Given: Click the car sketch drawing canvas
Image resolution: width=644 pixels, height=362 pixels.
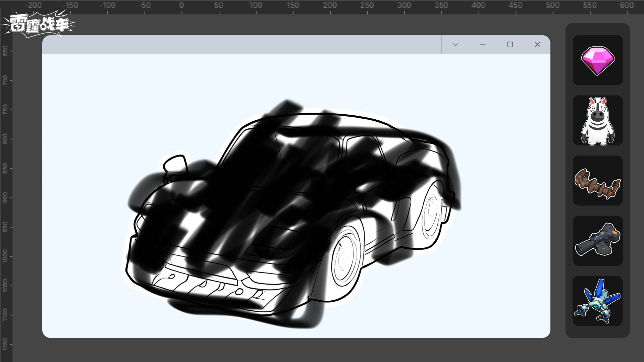Looking at the screenshot, I should coord(296,196).
